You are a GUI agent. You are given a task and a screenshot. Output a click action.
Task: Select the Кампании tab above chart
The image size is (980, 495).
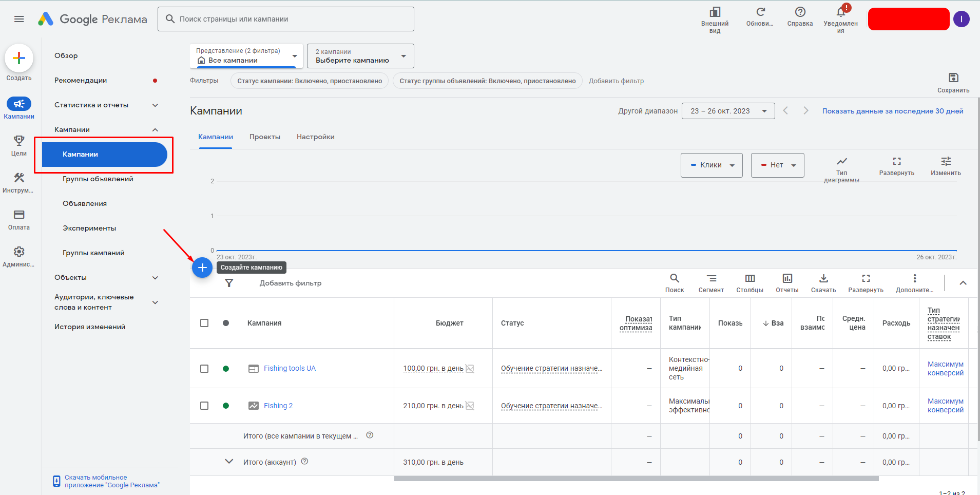coord(216,137)
